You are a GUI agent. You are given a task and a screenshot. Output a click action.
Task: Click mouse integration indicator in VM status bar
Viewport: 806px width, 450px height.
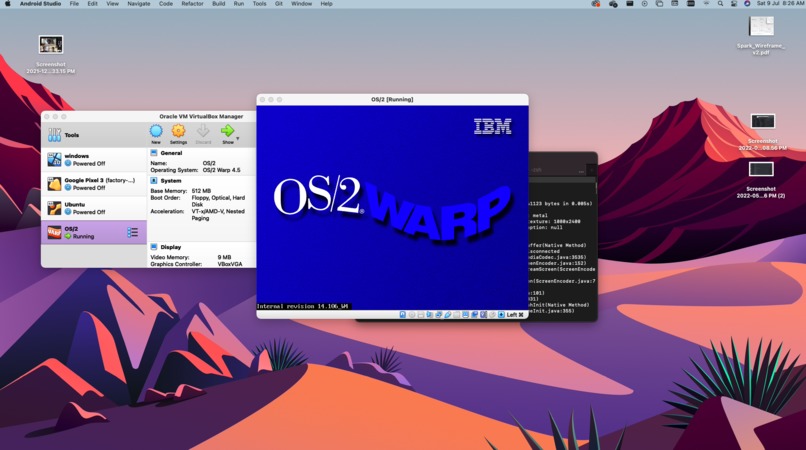492,314
